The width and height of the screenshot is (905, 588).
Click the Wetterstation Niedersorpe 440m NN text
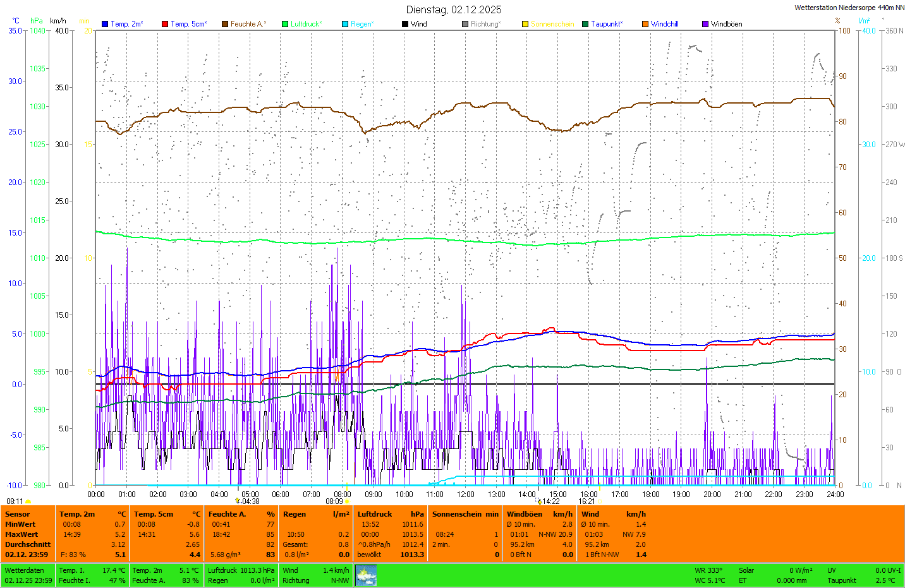[x=849, y=8]
